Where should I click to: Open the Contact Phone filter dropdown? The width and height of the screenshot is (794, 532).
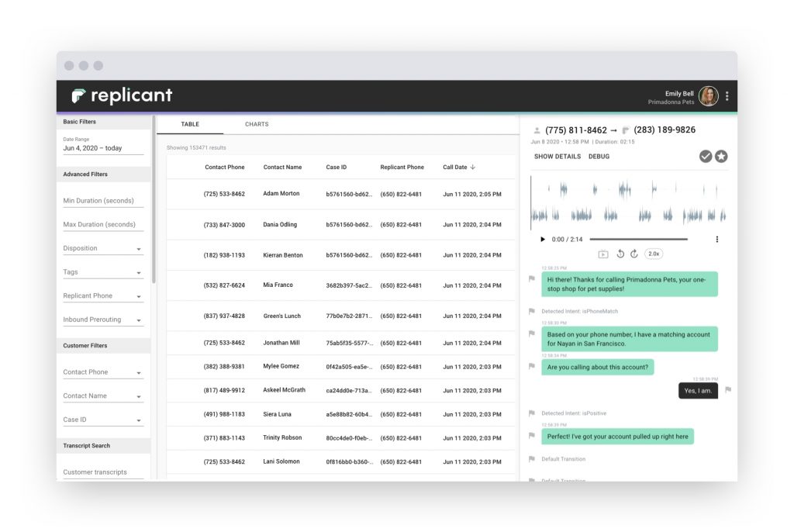click(x=103, y=372)
